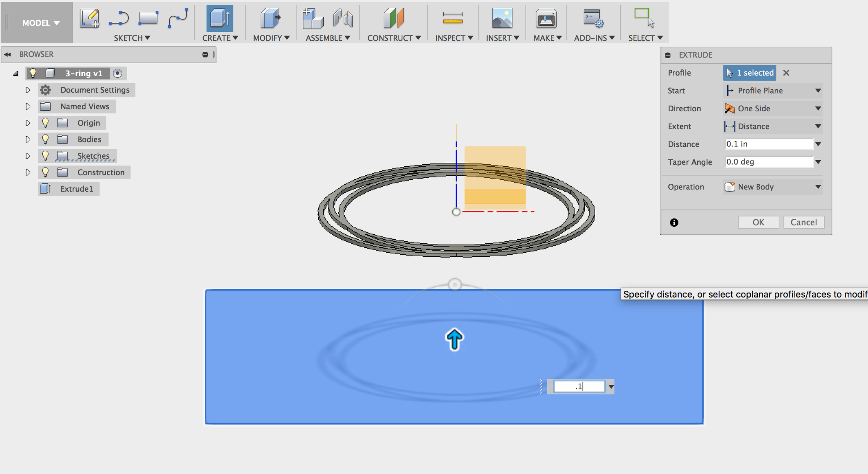Image resolution: width=868 pixels, height=474 pixels.
Task: Open the Direction One Side dropdown
Action: pyautogui.click(x=773, y=108)
